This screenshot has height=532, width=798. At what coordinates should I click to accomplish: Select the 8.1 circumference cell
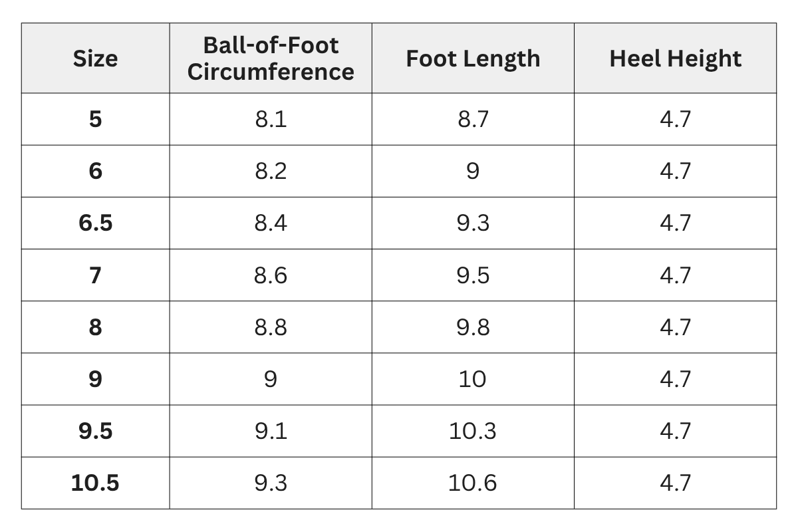coord(270,120)
